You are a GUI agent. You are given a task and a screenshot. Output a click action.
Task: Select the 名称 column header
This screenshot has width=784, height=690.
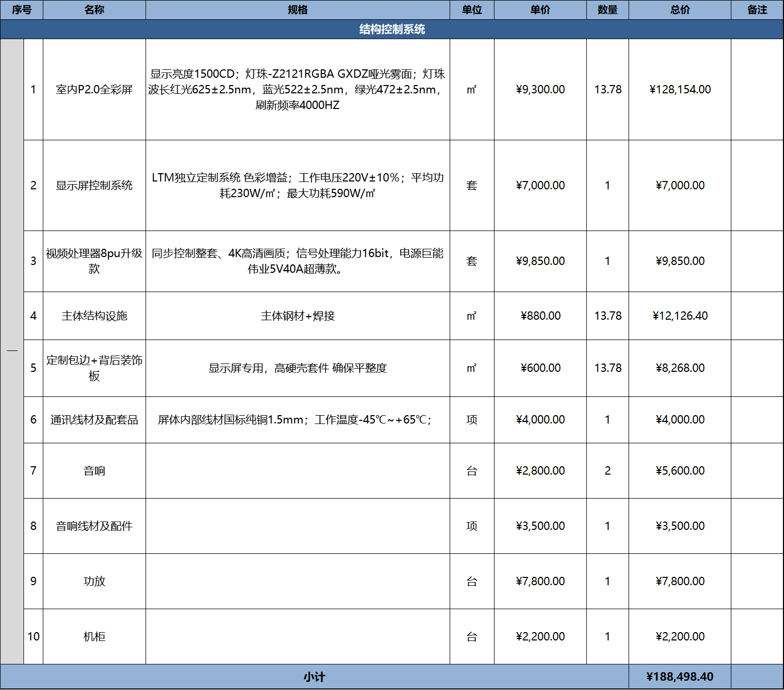(94, 10)
